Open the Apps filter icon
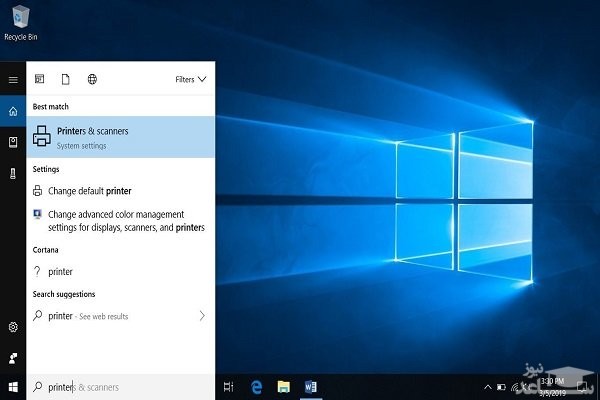The height and width of the screenshot is (400, 600). tap(40, 78)
